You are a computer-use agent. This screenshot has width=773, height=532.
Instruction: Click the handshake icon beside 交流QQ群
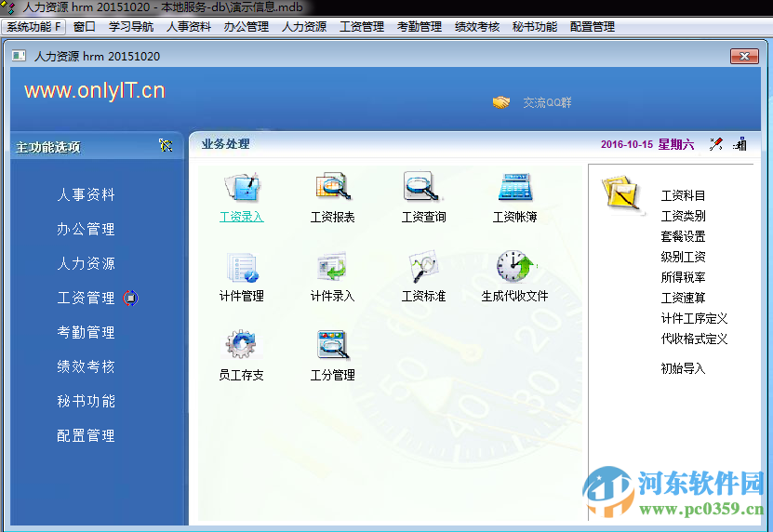pyautogui.click(x=500, y=102)
